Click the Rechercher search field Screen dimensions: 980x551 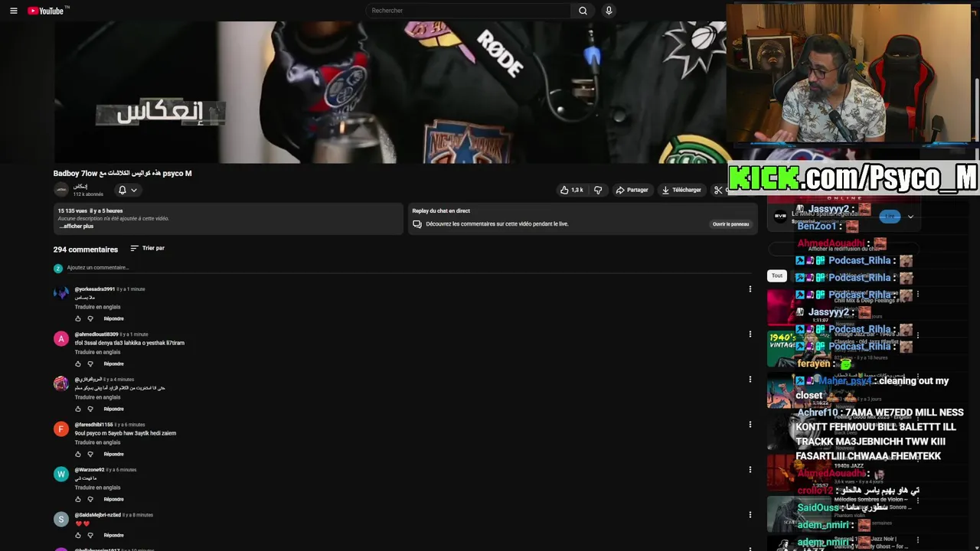tap(468, 11)
